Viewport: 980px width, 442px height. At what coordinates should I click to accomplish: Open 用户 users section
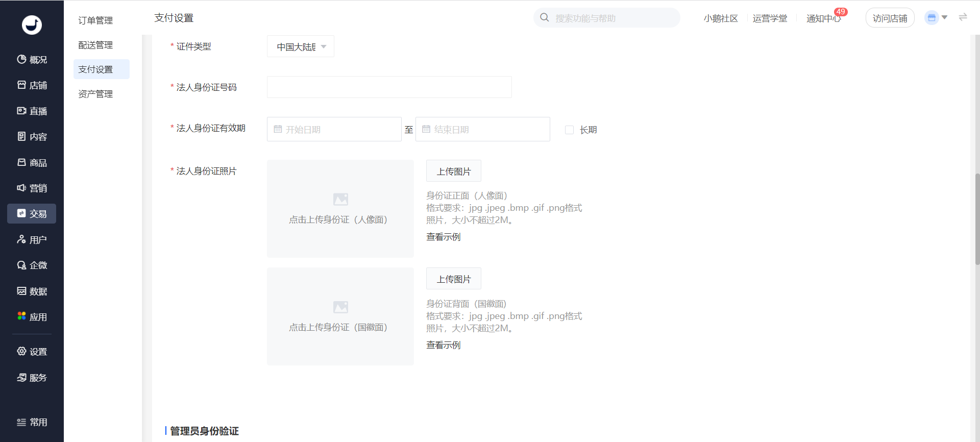32,239
